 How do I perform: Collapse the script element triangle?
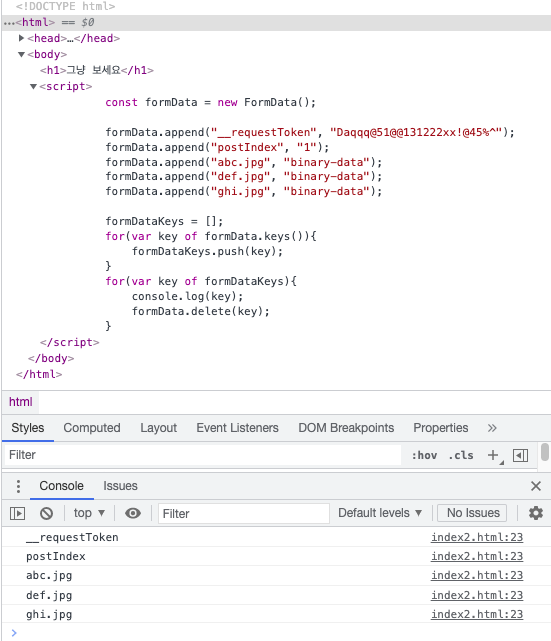click(34, 86)
